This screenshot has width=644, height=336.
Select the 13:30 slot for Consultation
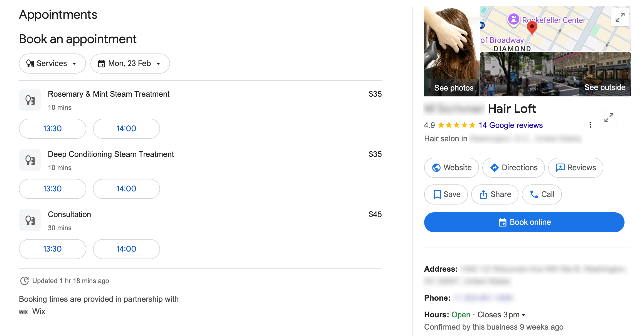[x=52, y=249]
